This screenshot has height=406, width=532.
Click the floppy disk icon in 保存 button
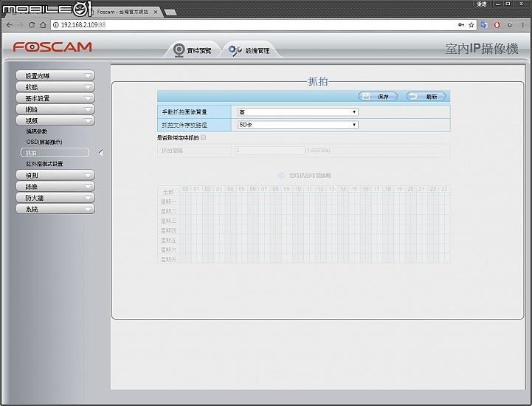point(366,97)
